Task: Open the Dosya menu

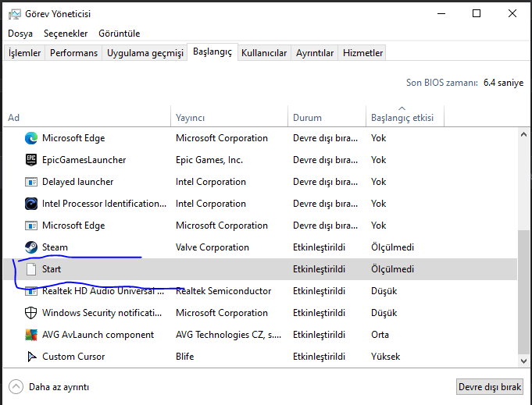Action: (20, 34)
